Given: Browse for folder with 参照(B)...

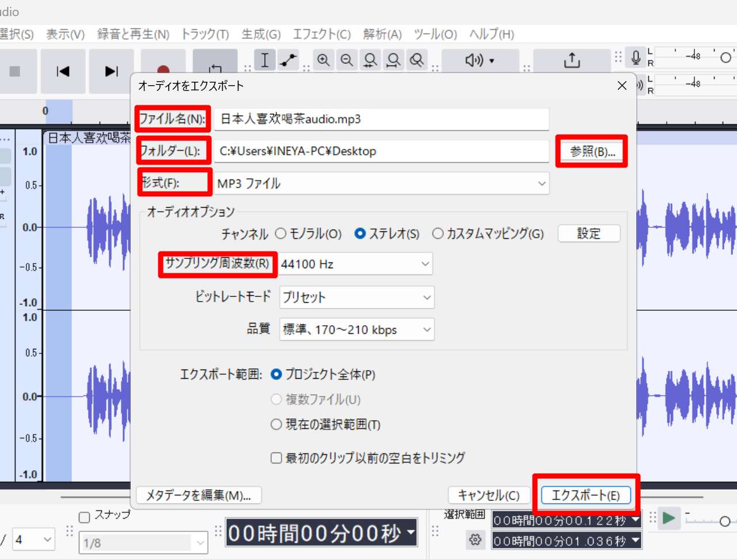Looking at the screenshot, I should [x=592, y=152].
